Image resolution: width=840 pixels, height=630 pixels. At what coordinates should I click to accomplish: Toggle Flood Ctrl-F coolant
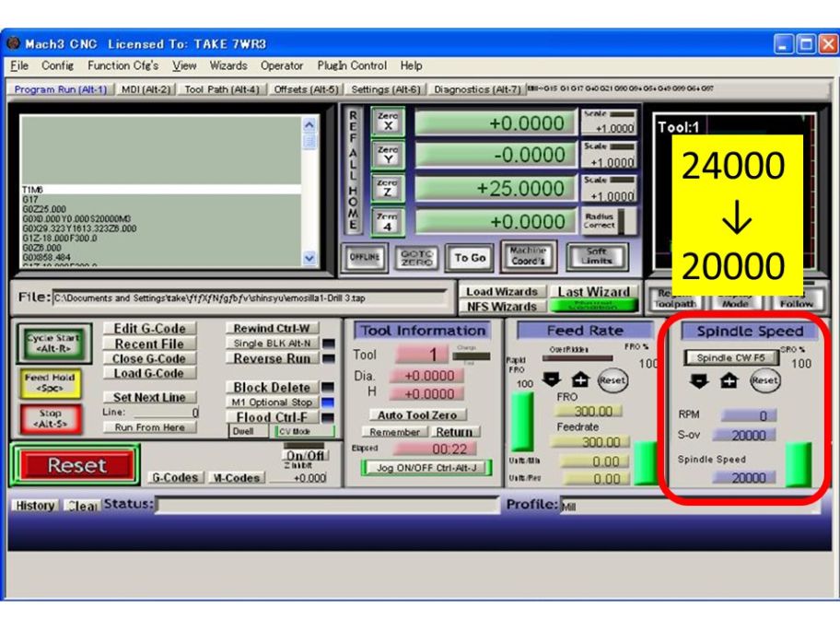tap(272, 417)
